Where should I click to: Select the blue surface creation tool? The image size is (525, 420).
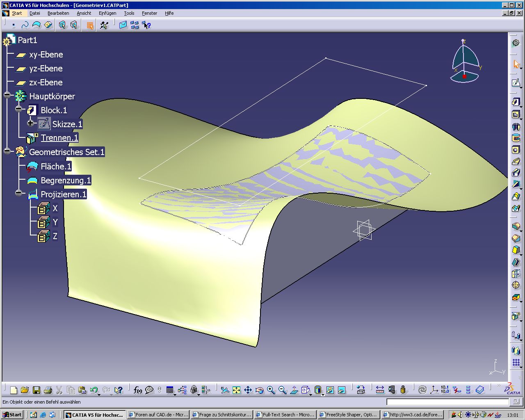click(x=37, y=25)
